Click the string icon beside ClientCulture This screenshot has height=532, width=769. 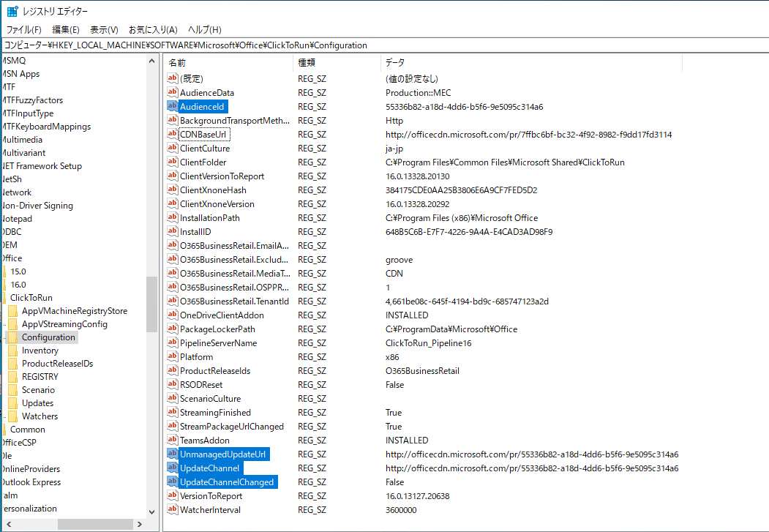click(x=172, y=148)
